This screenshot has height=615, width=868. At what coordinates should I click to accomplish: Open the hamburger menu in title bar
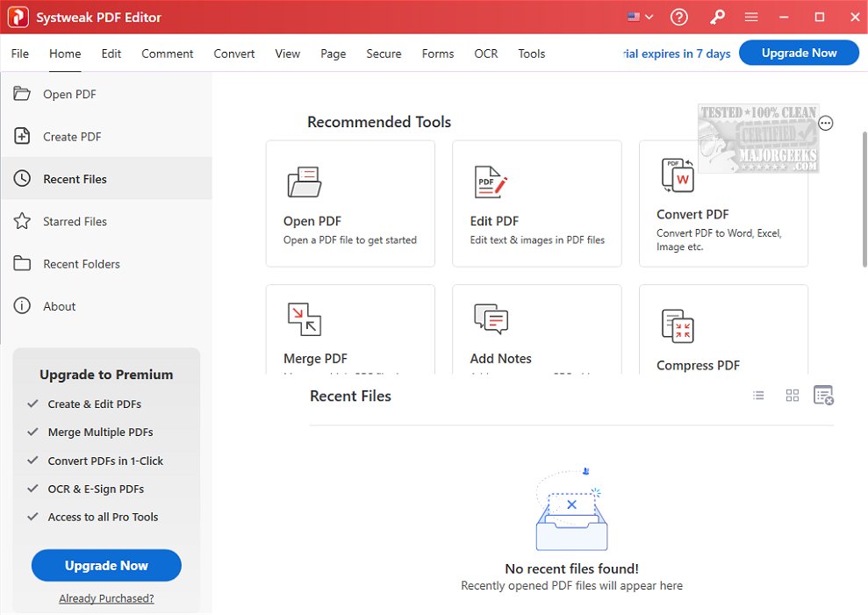pyautogui.click(x=751, y=17)
